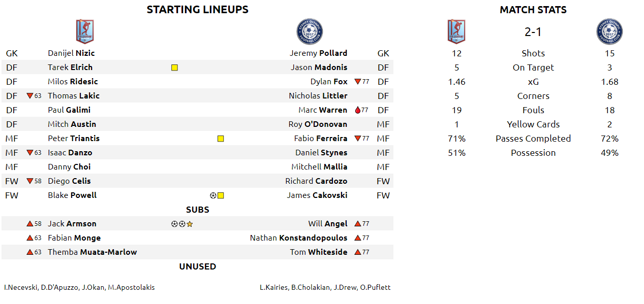This screenshot has width=644, height=304.
Task: Click the substituted-on arrow beside Themba Muata-Marlow
Action: [30, 252]
